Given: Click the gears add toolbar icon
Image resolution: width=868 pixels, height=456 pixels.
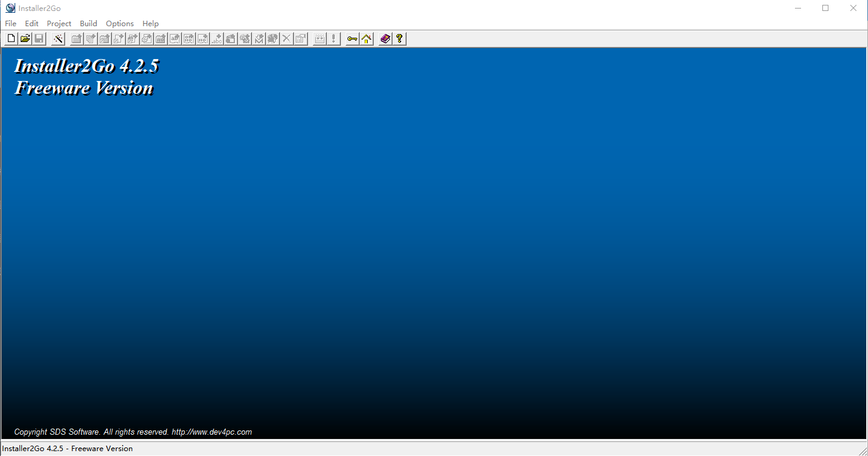Looking at the screenshot, I should pos(245,39).
